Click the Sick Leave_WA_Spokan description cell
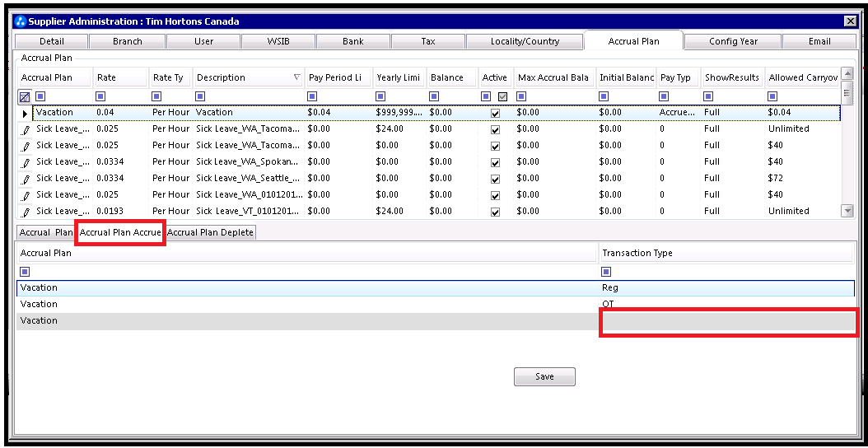 coord(248,161)
